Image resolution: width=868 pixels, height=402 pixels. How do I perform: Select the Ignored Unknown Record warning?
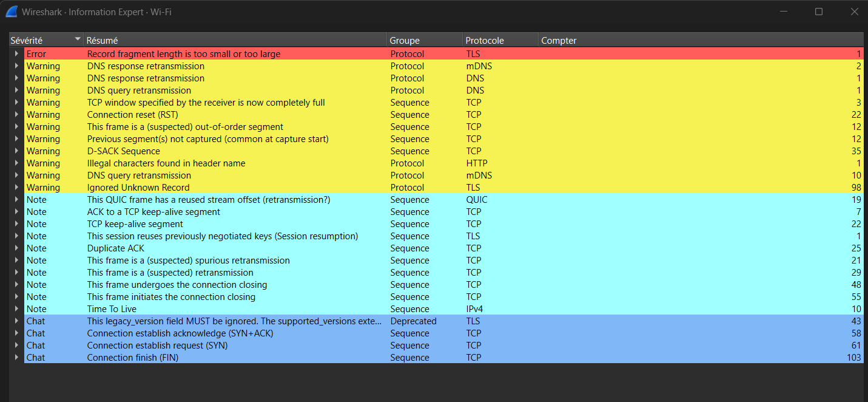click(x=138, y=188)
